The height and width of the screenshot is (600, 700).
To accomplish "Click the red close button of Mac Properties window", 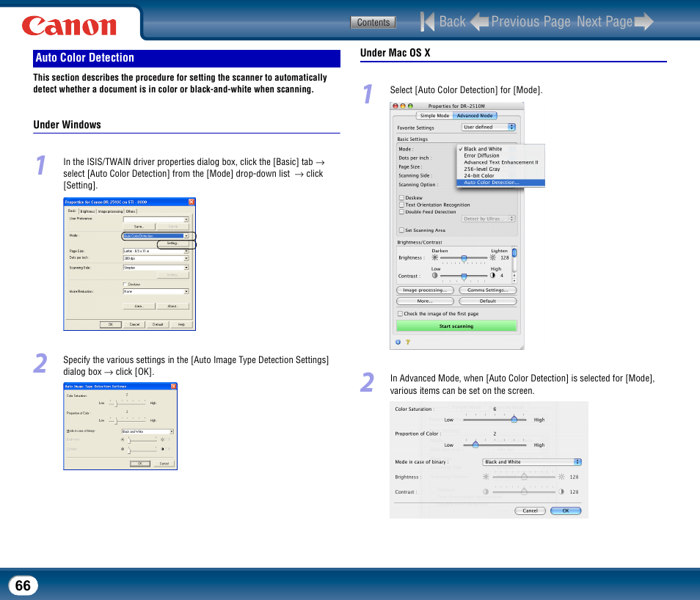I will [395, 106].
